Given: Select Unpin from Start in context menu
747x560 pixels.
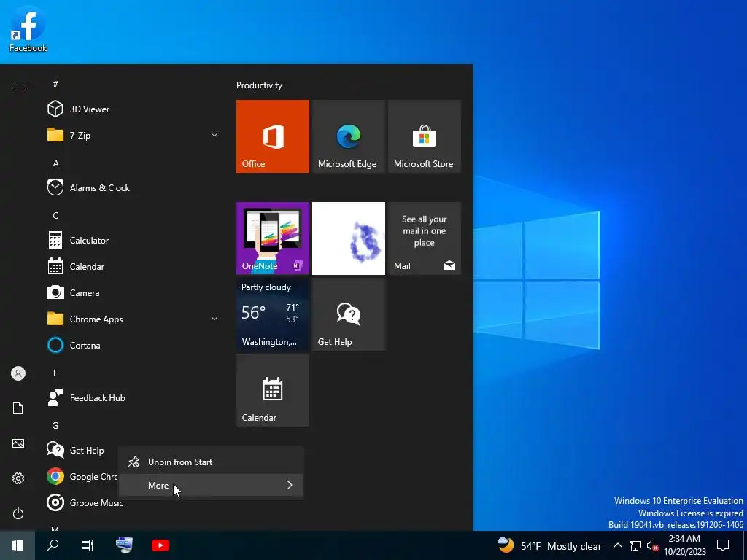Looking at the screenshot, I should [x=211, y=462].
